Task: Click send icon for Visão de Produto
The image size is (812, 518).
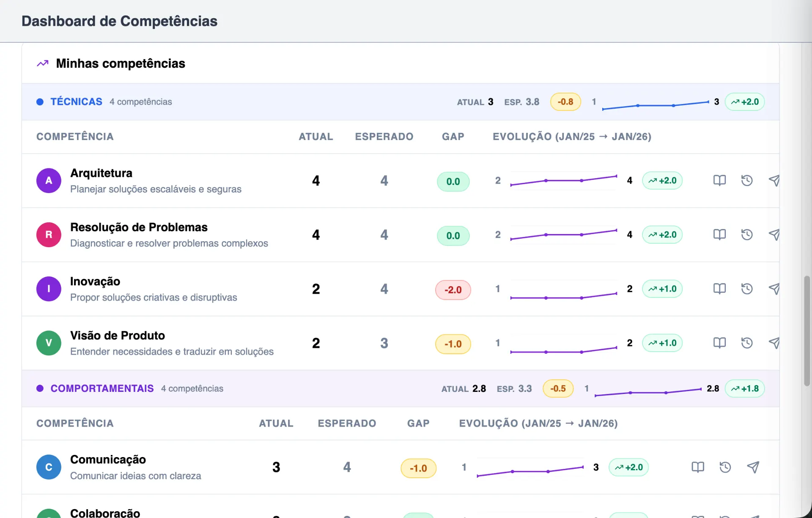Action: (x=774, y=343)
